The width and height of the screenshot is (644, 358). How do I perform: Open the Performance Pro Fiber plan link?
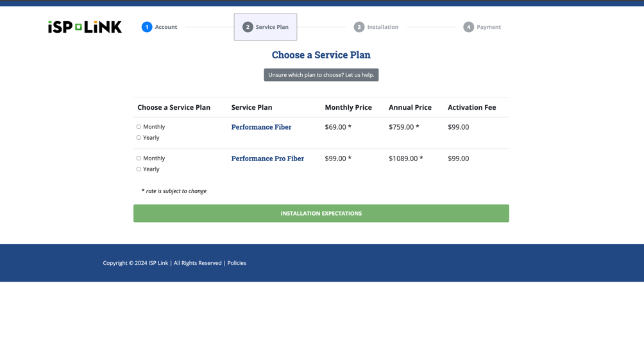tap(267, 158)
